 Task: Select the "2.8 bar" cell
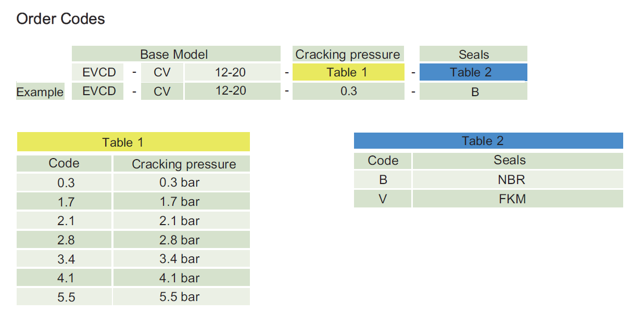180,240
